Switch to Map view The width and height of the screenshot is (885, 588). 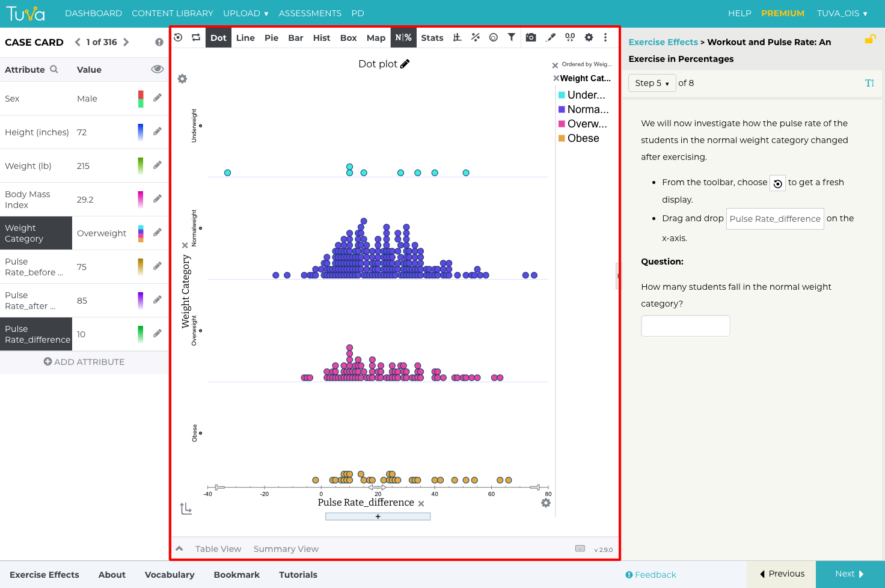tap(376, 37)
